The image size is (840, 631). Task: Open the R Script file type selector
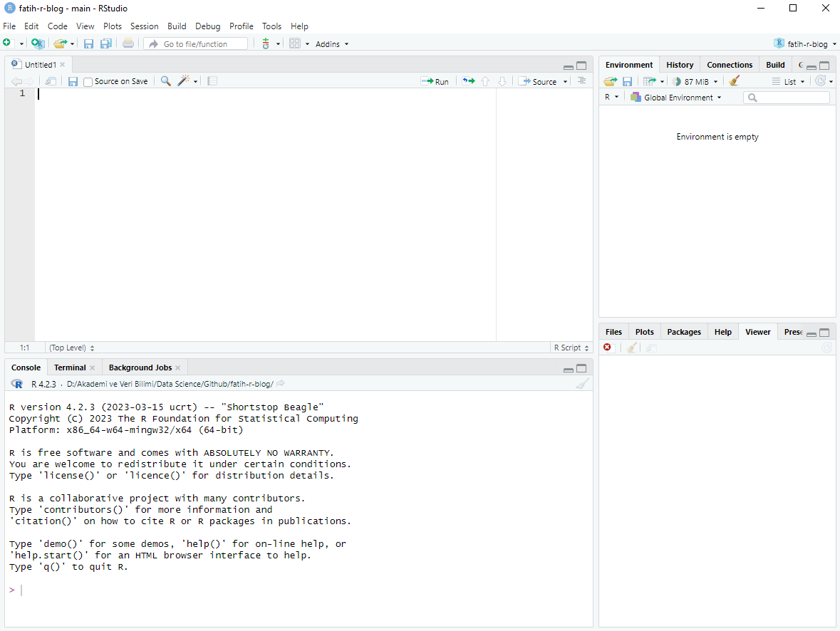point(571,348)
